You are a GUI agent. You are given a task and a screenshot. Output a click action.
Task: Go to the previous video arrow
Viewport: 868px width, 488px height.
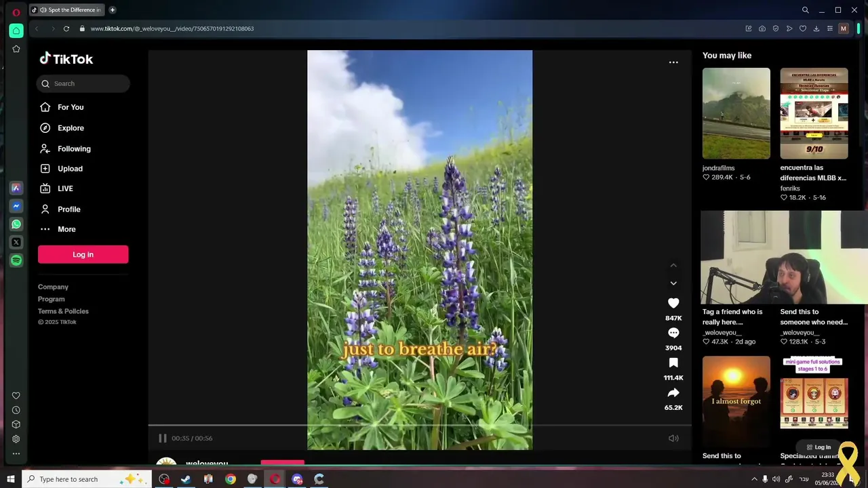pos(673,265)
